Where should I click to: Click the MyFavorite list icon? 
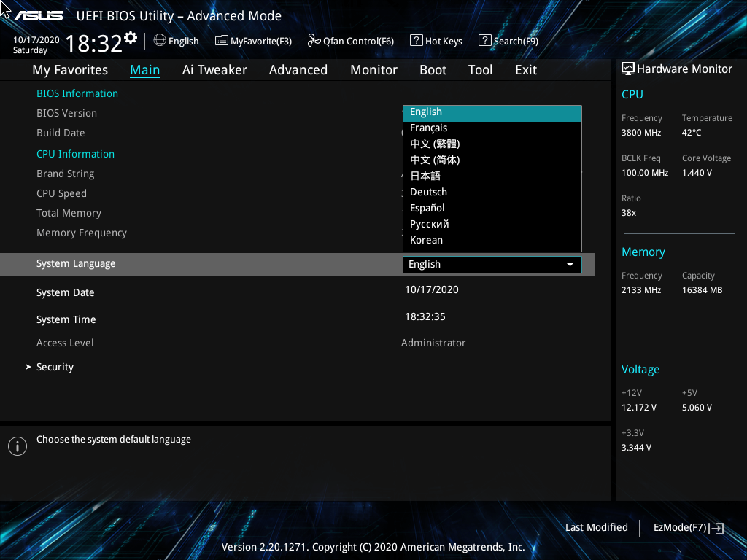click(222, 41)
